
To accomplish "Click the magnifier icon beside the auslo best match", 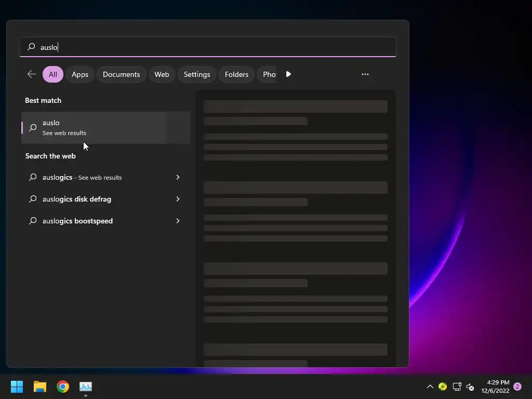I will [x=33, y=128].
